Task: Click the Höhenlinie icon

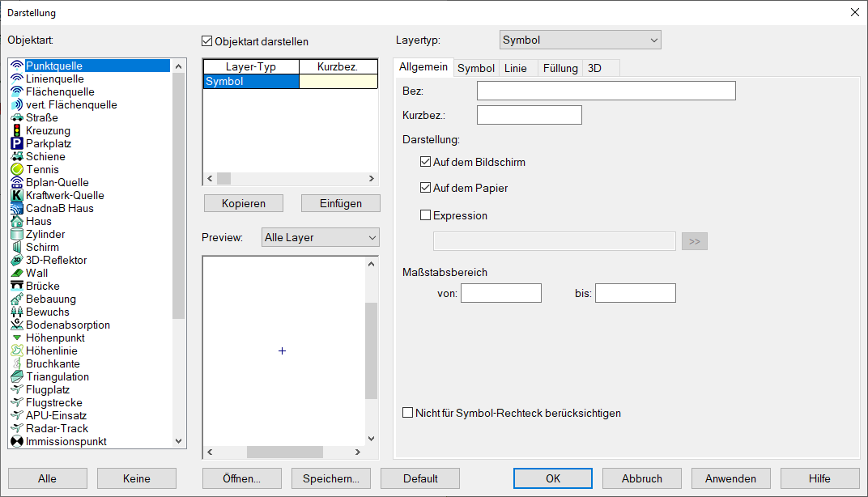Action: pos(17,350)
